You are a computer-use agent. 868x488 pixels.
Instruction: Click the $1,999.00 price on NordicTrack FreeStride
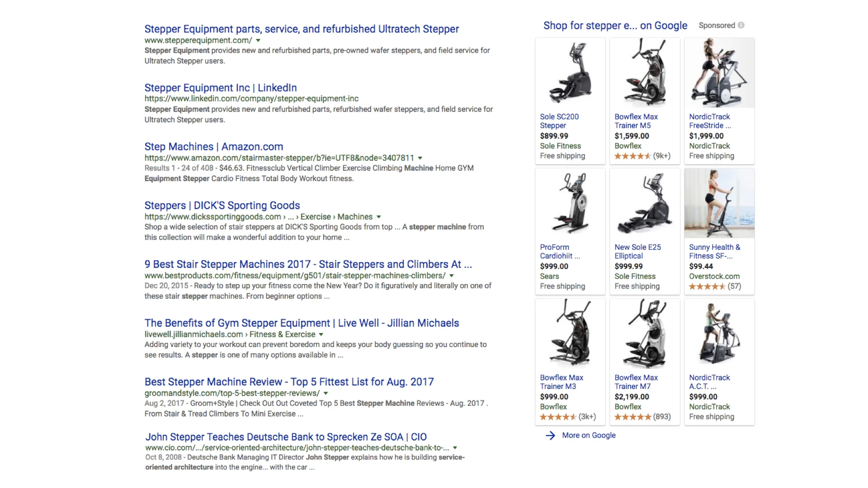pyautogui.click(x=706, y=136)
